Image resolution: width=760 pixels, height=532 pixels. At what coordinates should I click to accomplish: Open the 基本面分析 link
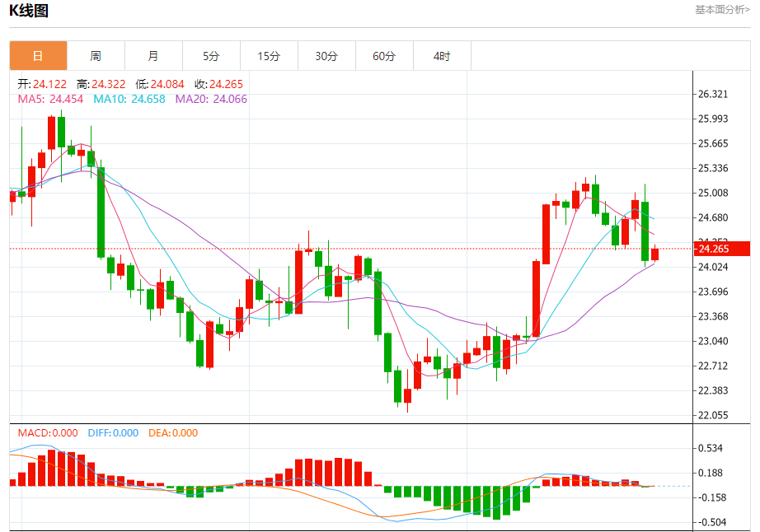point(722,10)
